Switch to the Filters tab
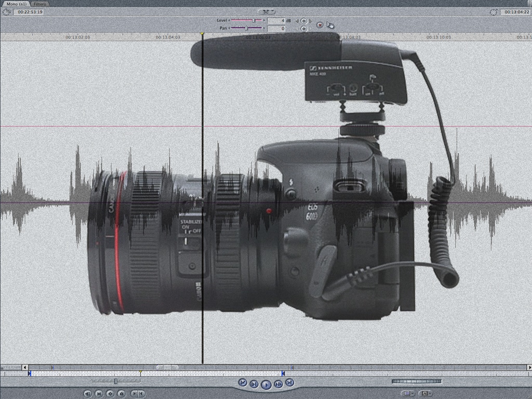Screen dimensions: 532x399 coord(39,3)
